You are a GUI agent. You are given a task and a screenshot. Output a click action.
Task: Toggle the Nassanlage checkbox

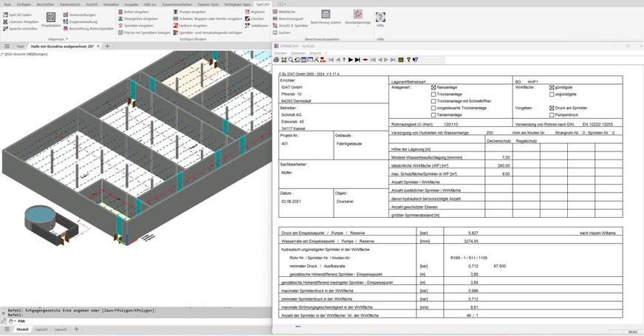(x=434, y=87)
